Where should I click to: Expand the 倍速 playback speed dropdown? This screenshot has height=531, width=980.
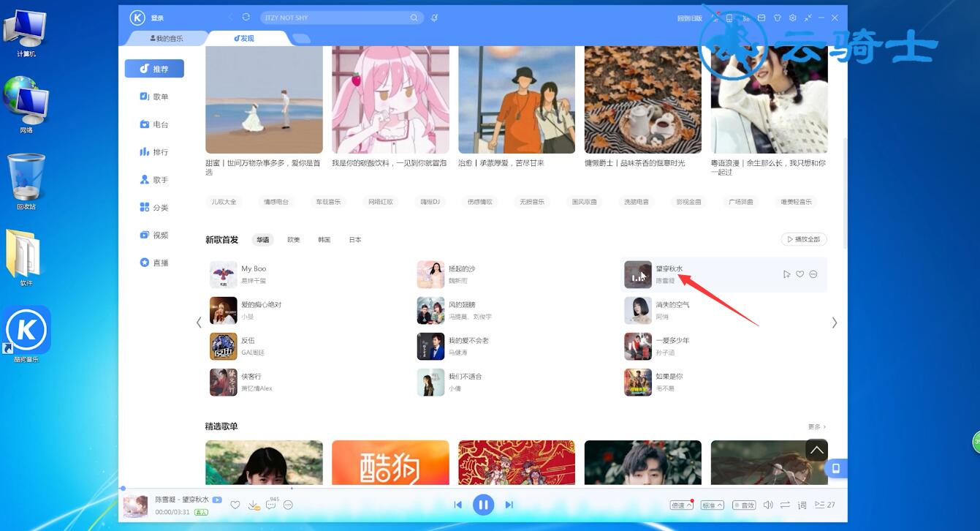(x=681, y=505)
